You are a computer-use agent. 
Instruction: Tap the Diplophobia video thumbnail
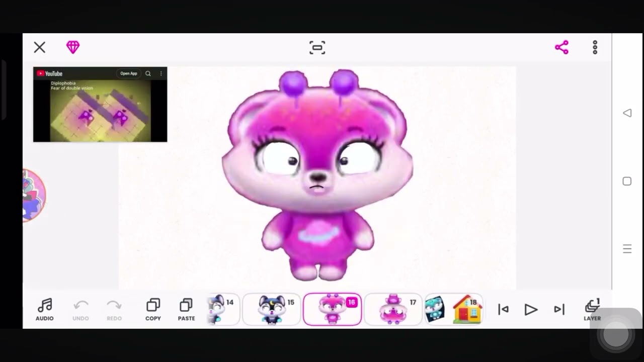click(x=100, y=111)
